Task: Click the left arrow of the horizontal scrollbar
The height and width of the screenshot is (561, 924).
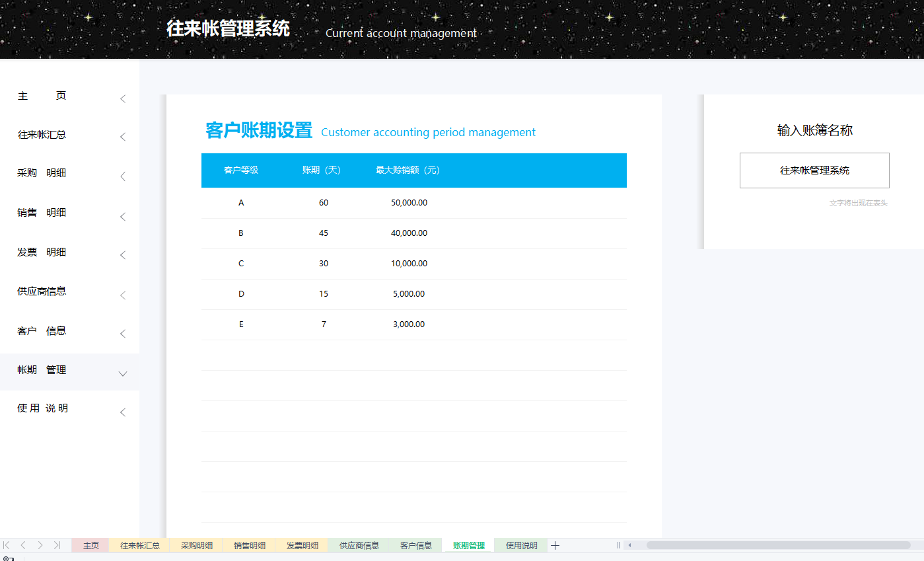Action: (629, 545)
